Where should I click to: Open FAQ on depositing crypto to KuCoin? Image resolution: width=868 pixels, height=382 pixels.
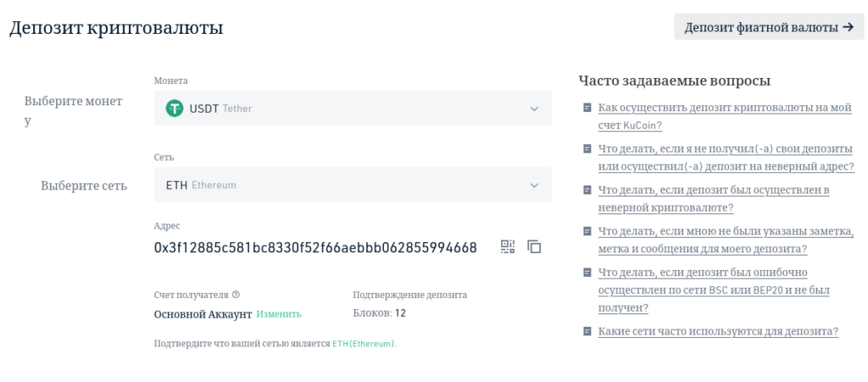tap(725, 117)
